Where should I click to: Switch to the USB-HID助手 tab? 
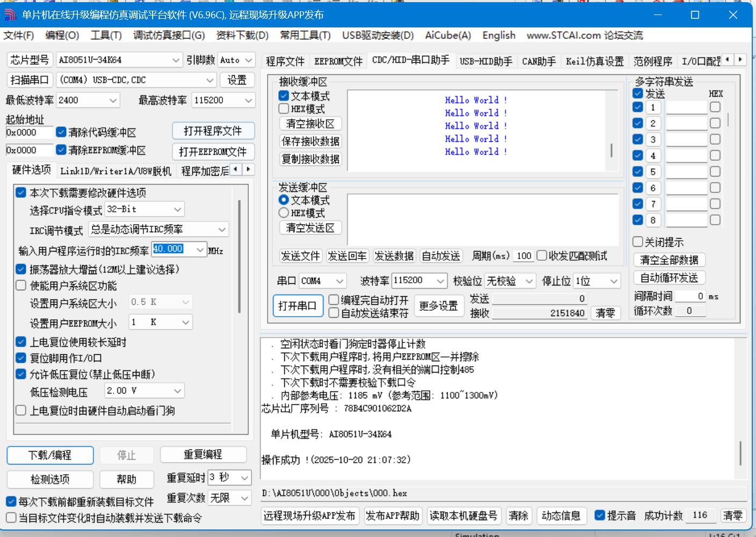click(x=486, y=61)
